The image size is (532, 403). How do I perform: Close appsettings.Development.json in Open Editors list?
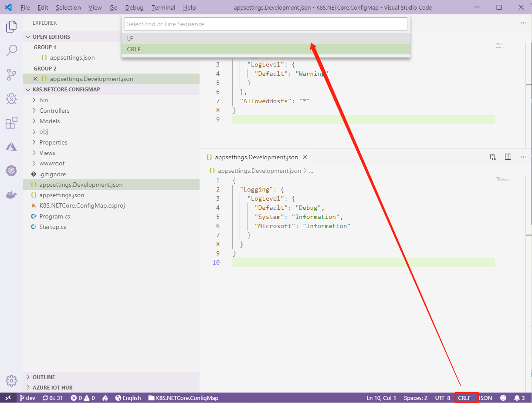(35, 79)
